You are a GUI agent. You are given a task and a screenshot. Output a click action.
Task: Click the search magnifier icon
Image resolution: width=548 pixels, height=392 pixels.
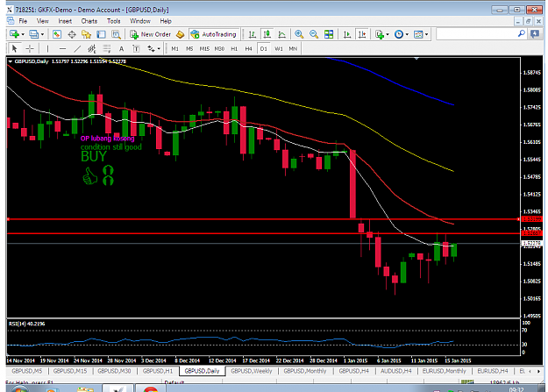tap(522, 34)
